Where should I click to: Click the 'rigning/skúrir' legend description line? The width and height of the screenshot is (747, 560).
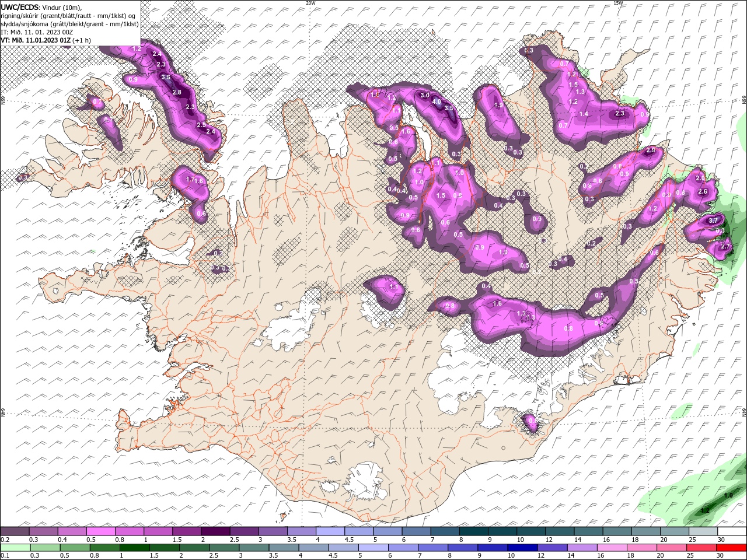69,16
